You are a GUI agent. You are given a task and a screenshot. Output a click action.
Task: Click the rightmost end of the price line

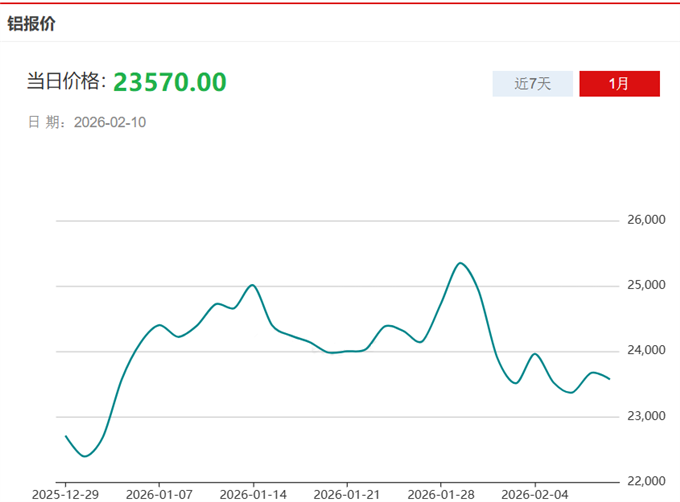point(610,378)
